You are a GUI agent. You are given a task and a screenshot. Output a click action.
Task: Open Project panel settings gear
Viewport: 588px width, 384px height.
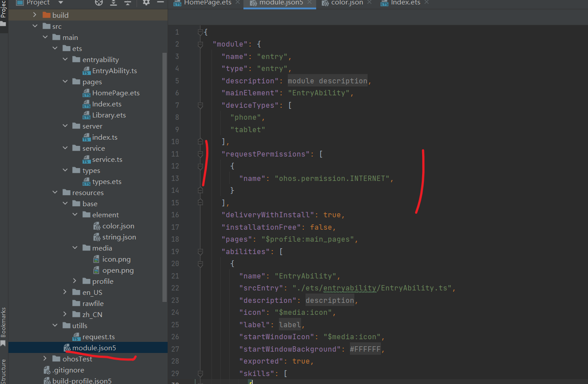(x=146, y=3)
